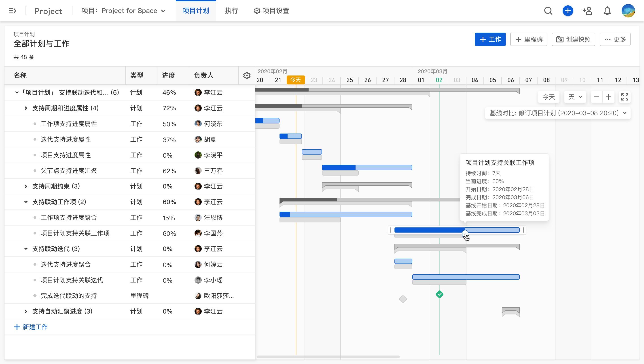
Task: Click the progress handle on 项目计划支持关联工作项 bar
Action: tap(465, 234)
